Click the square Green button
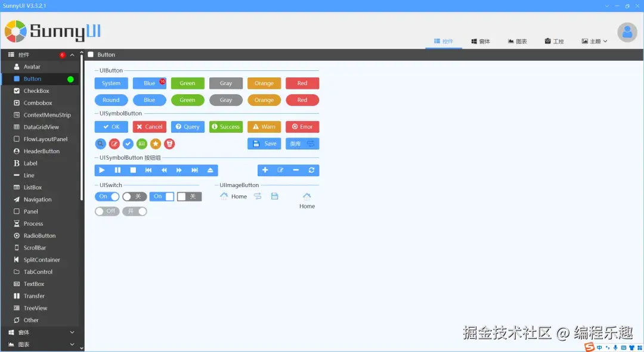This screenshot has width=644, height=352. click(x=188, y=83)
